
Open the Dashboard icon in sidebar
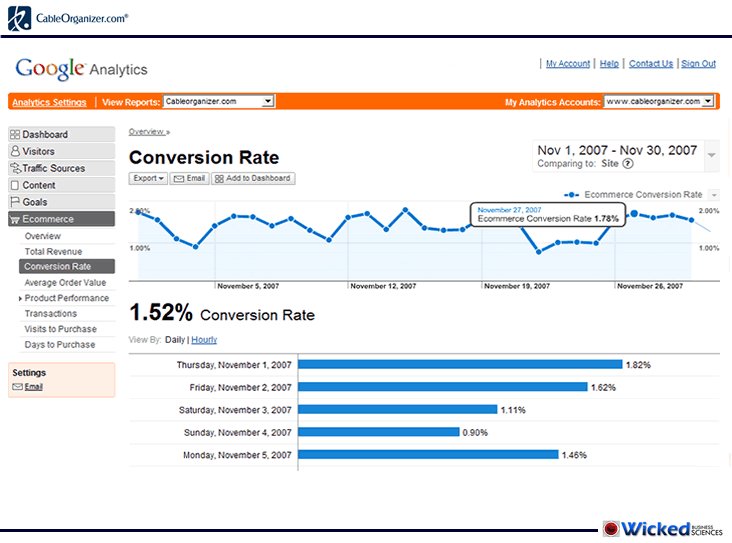[15, 135]
